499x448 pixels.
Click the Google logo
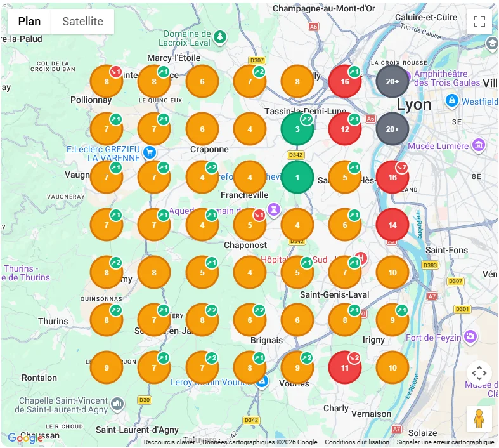(x=25, y=438)
